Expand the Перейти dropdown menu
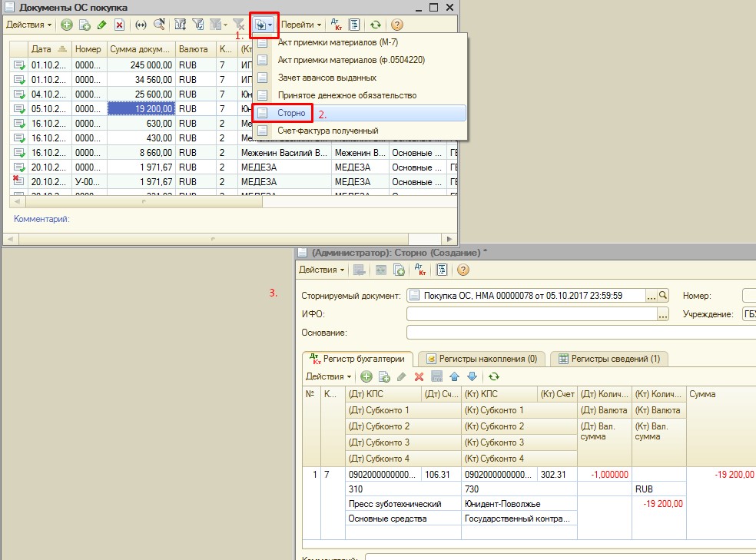The width and height of the screenshot is (756, 560). click(301, 25)
